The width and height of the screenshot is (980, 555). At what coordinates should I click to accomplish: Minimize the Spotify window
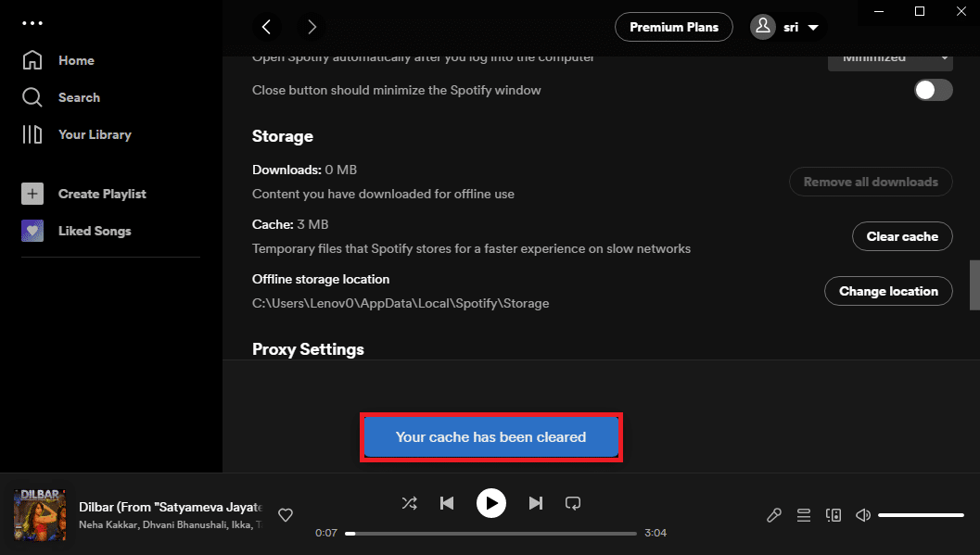pos(879,11)
